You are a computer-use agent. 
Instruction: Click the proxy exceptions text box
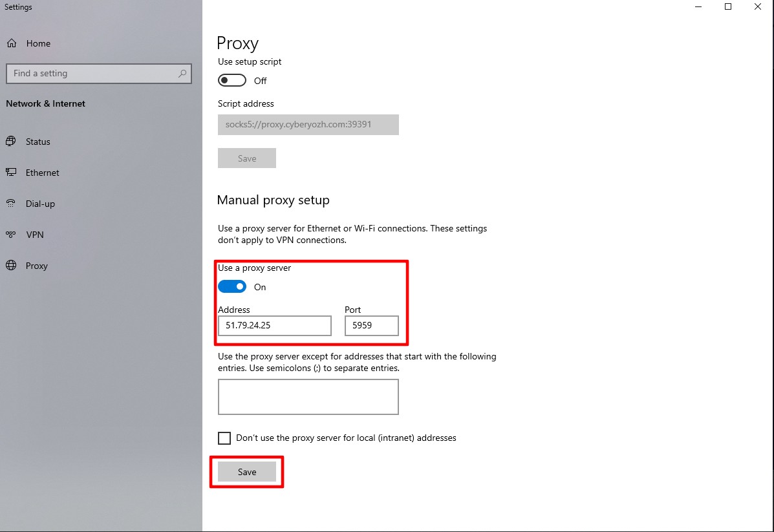308,396
